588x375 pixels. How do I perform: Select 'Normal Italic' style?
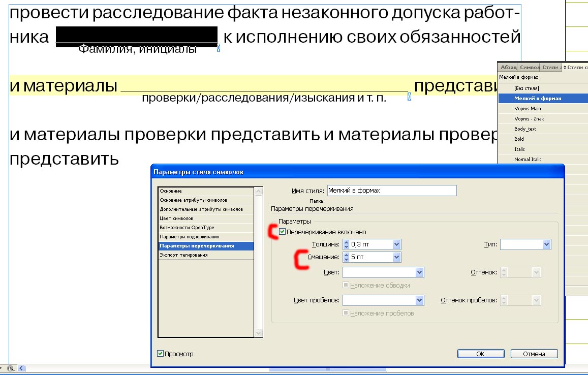pos(543,159)
